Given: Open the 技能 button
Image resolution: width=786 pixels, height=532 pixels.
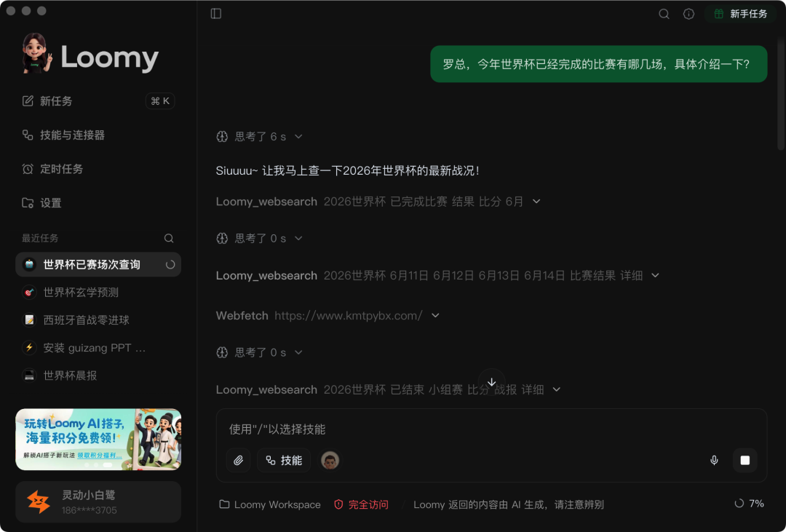Looking at the screenshot, I should (x=284, y=460).
